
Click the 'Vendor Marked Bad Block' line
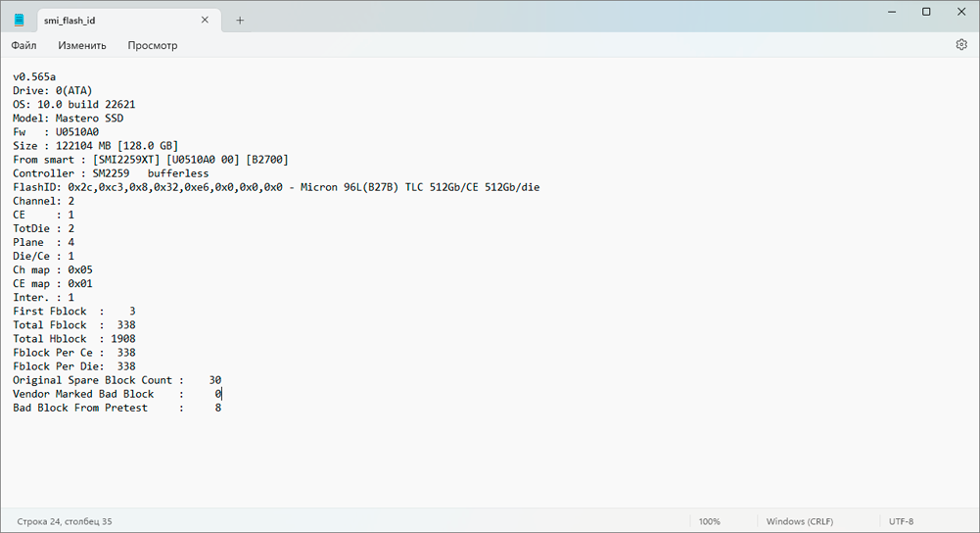click(x=117, y=394)
